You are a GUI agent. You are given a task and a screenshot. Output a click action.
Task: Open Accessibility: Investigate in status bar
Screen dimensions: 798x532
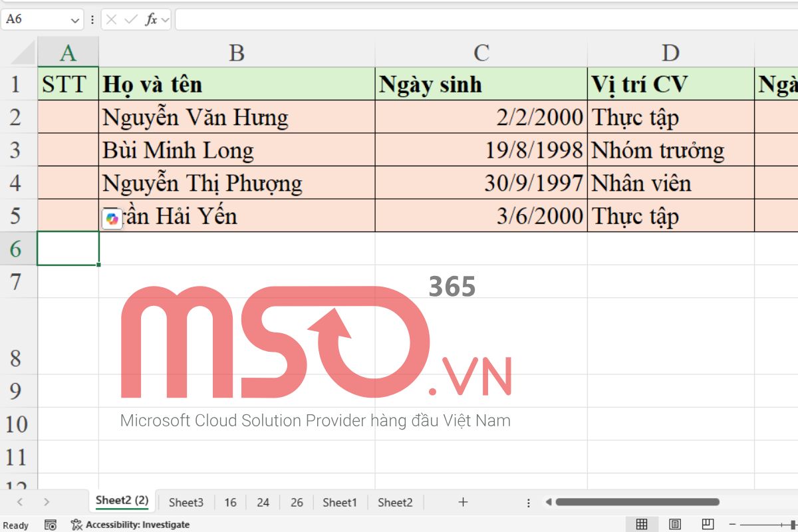pos(130,525)
